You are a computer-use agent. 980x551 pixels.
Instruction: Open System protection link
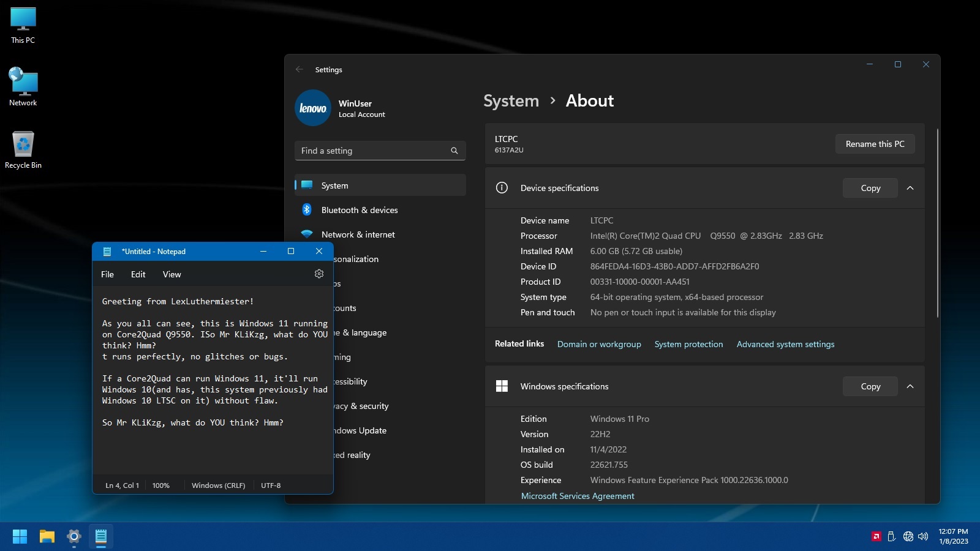coord(688,344)
